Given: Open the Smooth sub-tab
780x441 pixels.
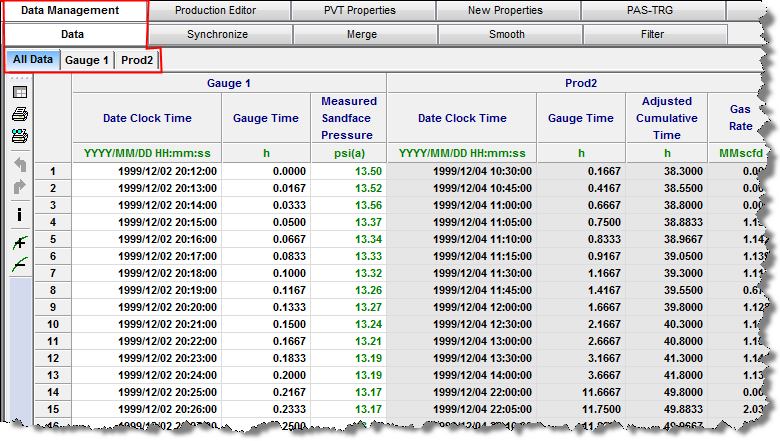Looking at the screenshot, I should [506, 34].
